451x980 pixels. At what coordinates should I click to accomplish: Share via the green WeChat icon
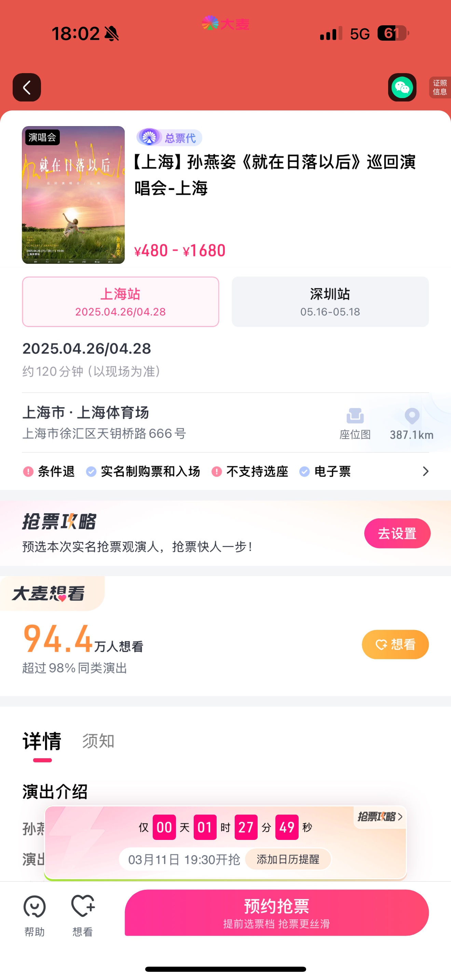point(402,87)
